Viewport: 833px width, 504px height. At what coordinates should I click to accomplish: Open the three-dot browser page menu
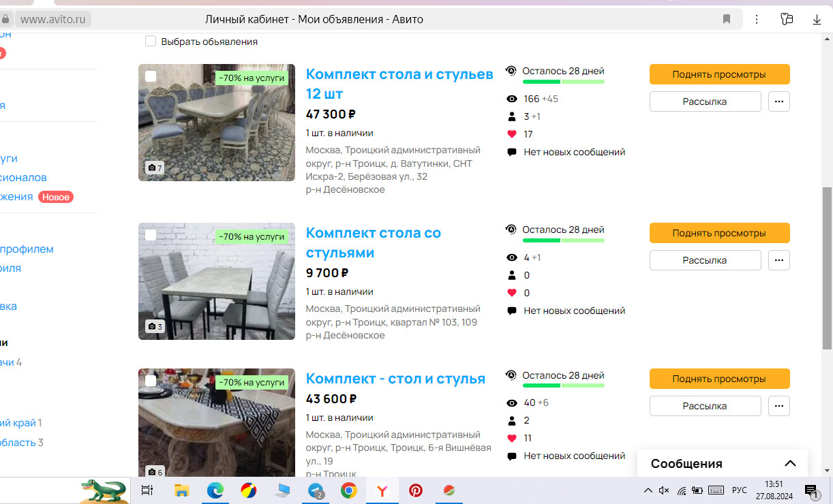(x=757, y=19)
